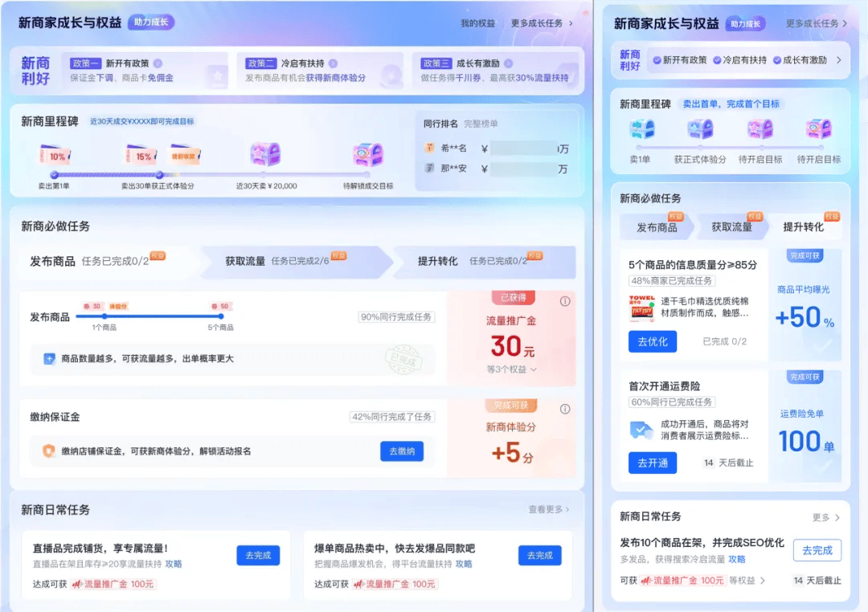Click the treasure chest above 近30天卖¥20,000
The image size is (868, 612).
tap(265, 155)
